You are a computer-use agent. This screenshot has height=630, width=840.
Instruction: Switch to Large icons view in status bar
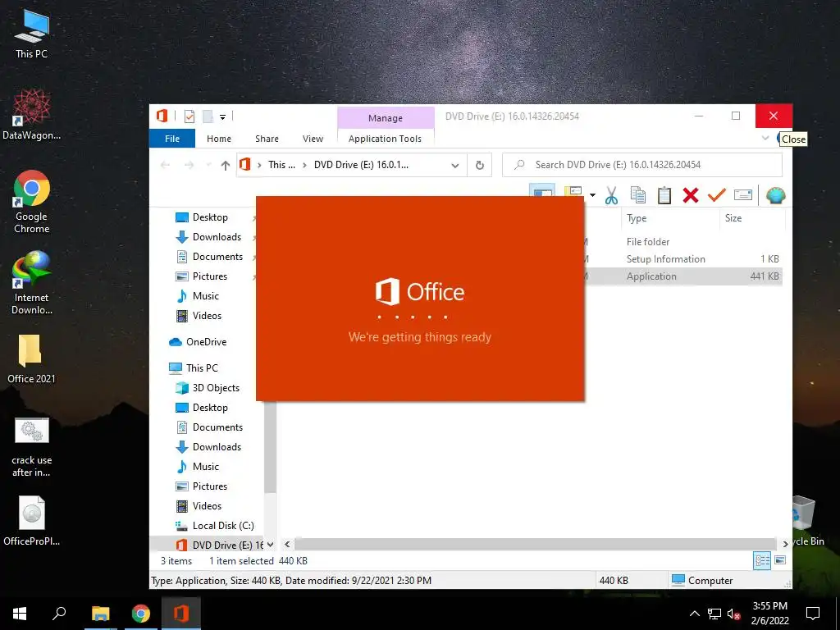tap(781, 560)
